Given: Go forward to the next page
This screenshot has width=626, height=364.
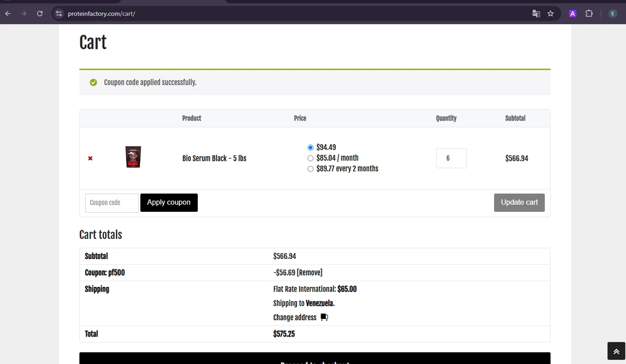Looking at the screenshot, I should coord(24,14).
